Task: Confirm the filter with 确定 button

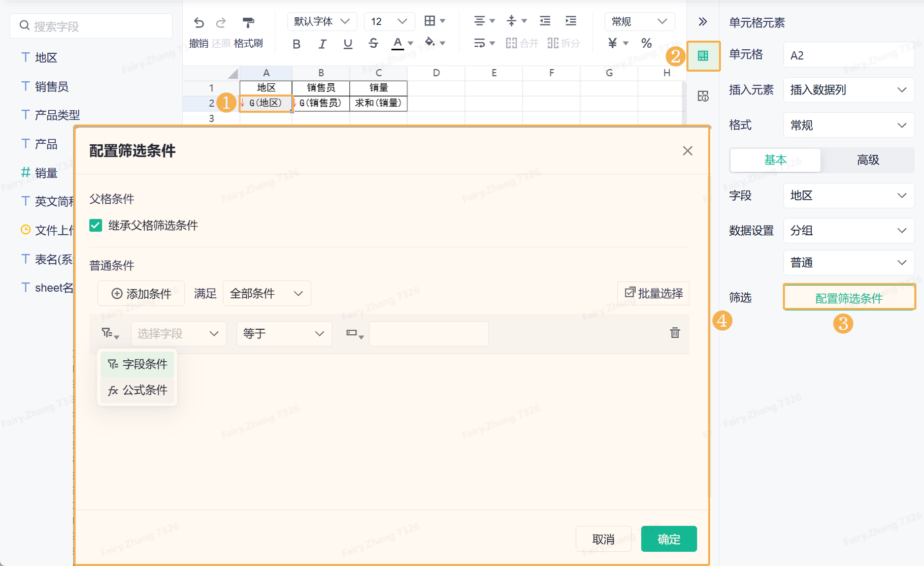Action: 669,539
